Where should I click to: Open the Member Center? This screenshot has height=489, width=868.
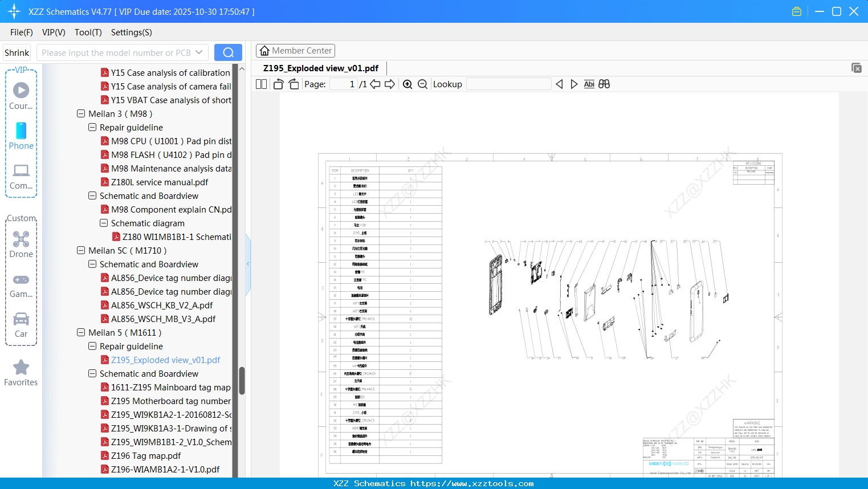[295, 51]
